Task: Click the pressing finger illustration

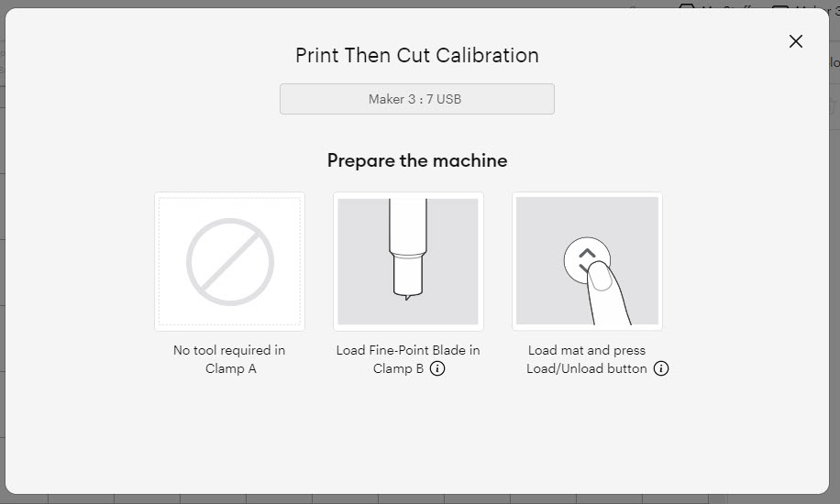Action: coord(609,295)
